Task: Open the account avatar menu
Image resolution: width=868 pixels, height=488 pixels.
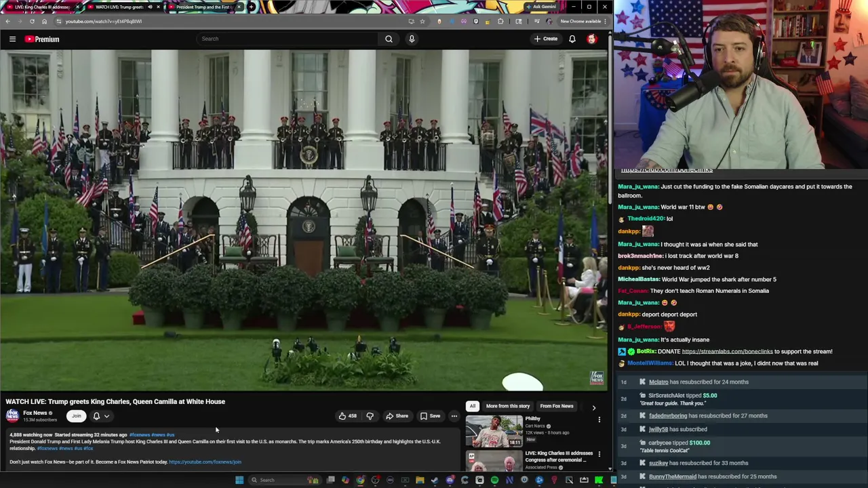Action: point(592,39)
